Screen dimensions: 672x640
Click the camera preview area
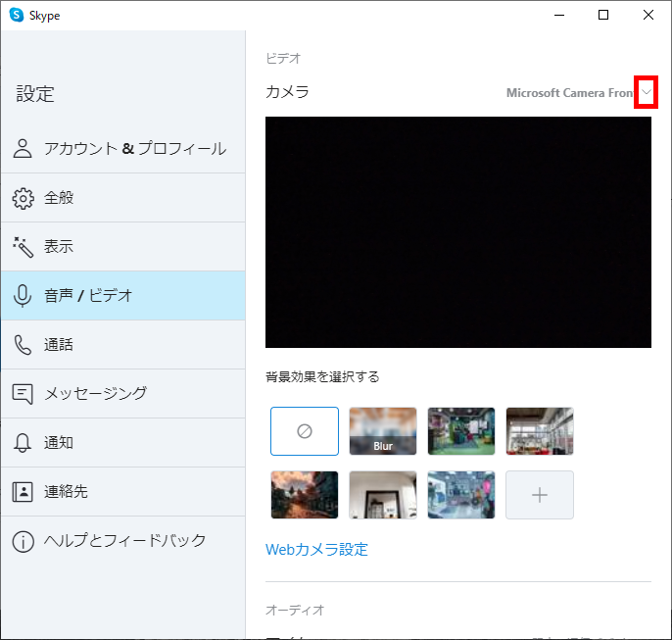click(x=458, y=232)
